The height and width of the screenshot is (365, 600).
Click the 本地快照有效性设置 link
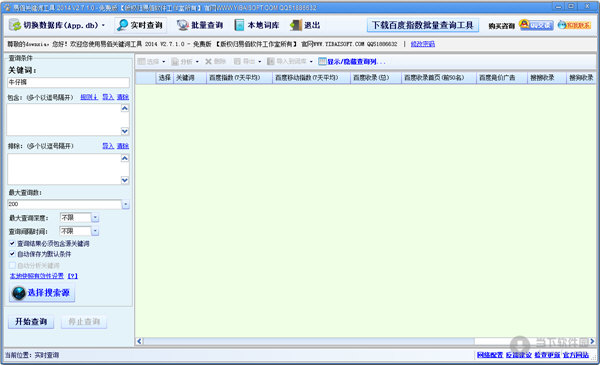coord(37,276)
